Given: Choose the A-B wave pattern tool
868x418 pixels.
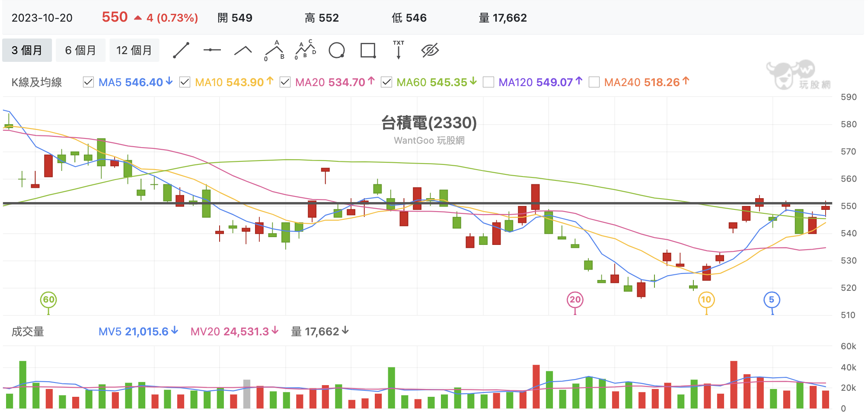Looking at the screenshot, I should coord(274,50).
